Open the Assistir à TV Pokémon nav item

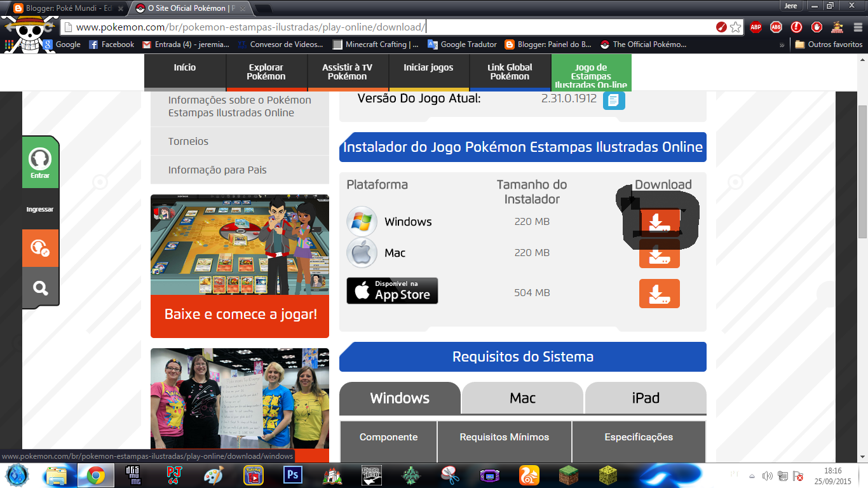coord(348,71)
